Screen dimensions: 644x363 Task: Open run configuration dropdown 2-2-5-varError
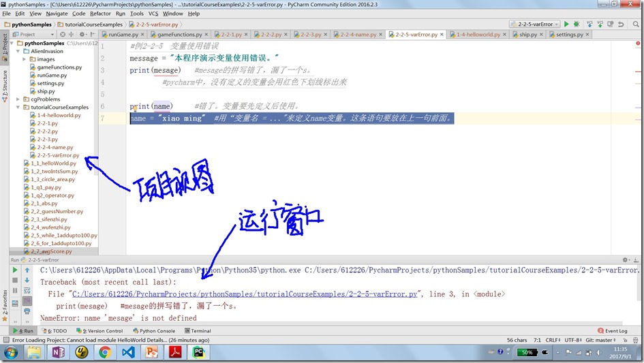(x=534, y=25)
